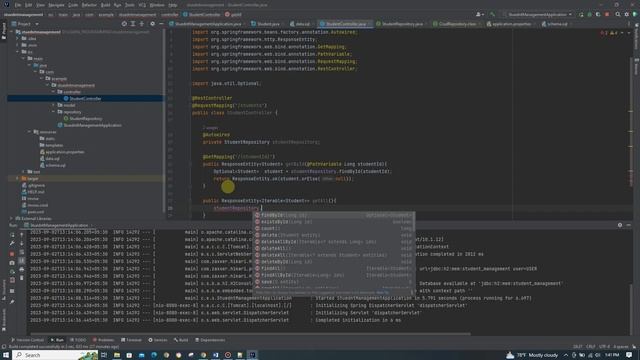Screen dimensions: 640x360
Task: Choose existsById suggestion in autocomplete popup
Action: coord(334,222)
